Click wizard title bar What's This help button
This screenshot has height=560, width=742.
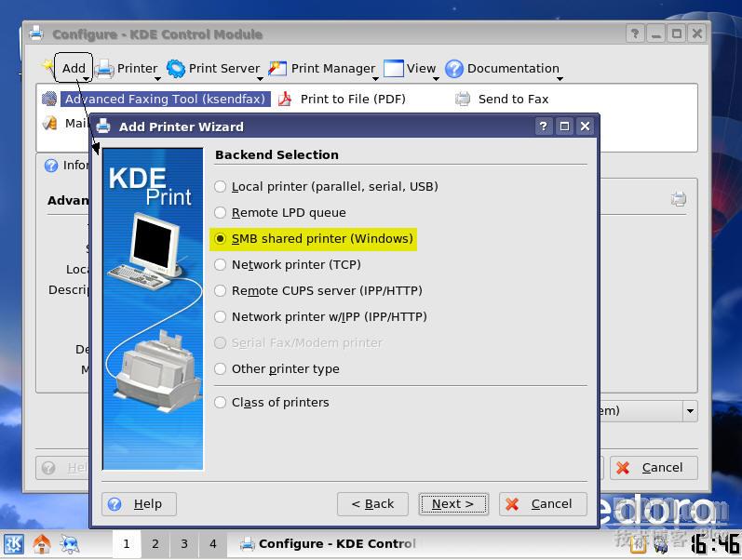click(x=544, y=127)
